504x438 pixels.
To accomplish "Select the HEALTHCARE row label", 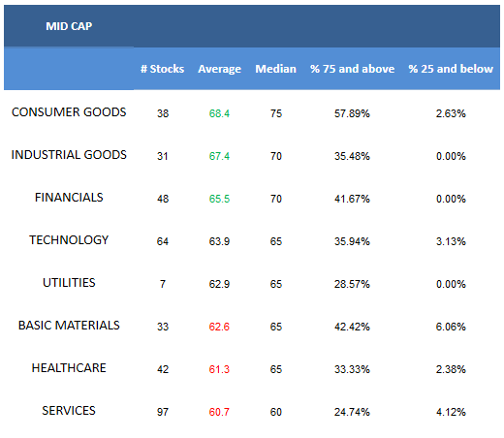I will 69,368.
